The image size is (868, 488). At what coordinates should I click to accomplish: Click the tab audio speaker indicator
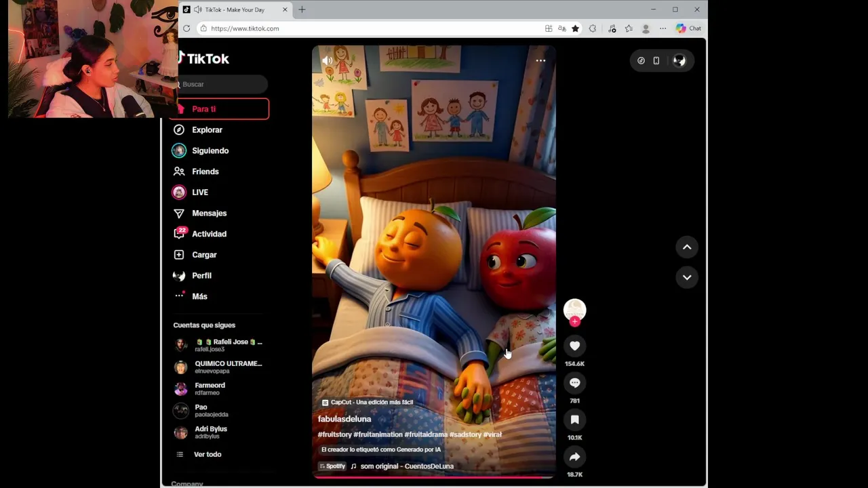197,9
